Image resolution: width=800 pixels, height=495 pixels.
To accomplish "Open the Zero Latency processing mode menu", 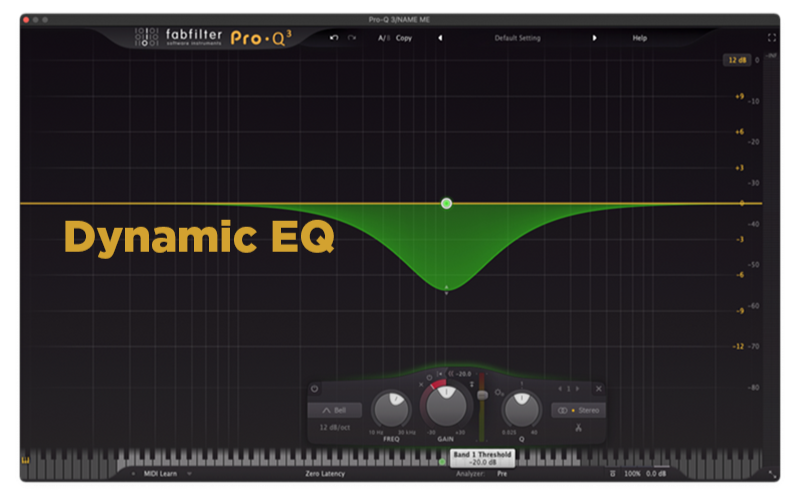I will (325, 474).
